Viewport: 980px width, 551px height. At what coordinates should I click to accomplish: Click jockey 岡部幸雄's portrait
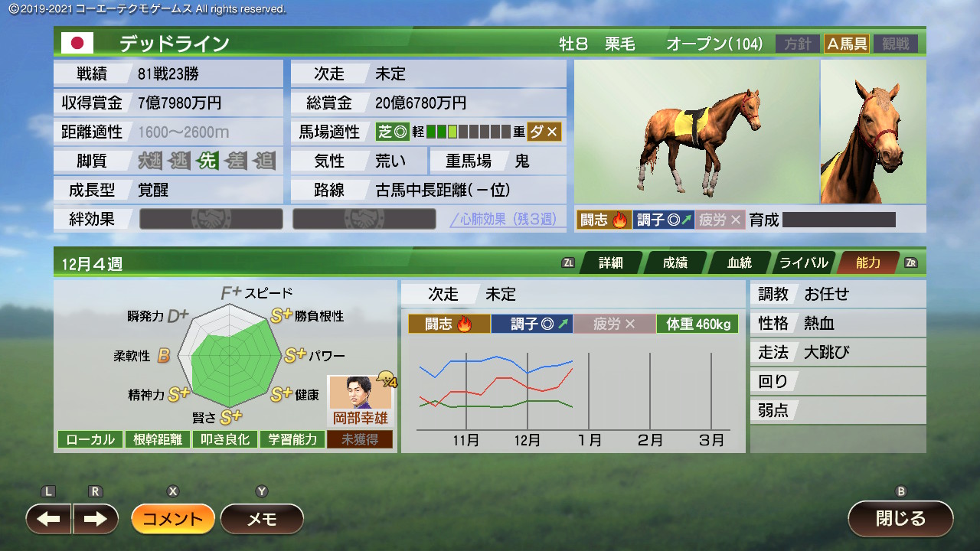359,393
